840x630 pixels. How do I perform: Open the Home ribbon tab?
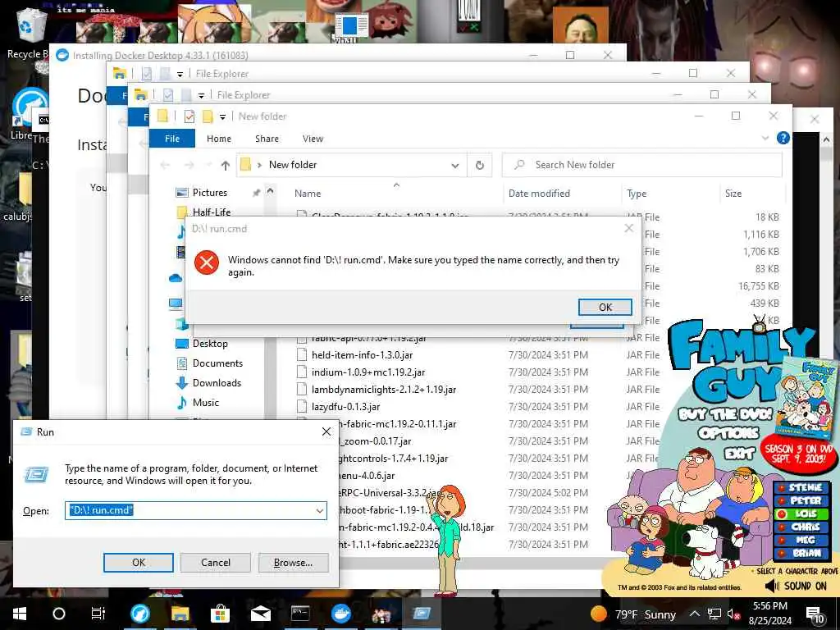(218, 139)
